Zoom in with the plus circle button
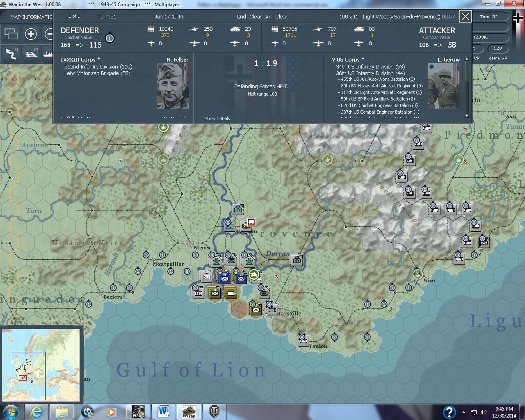Viewport: 525px width, 420px height. pos(31,34)
